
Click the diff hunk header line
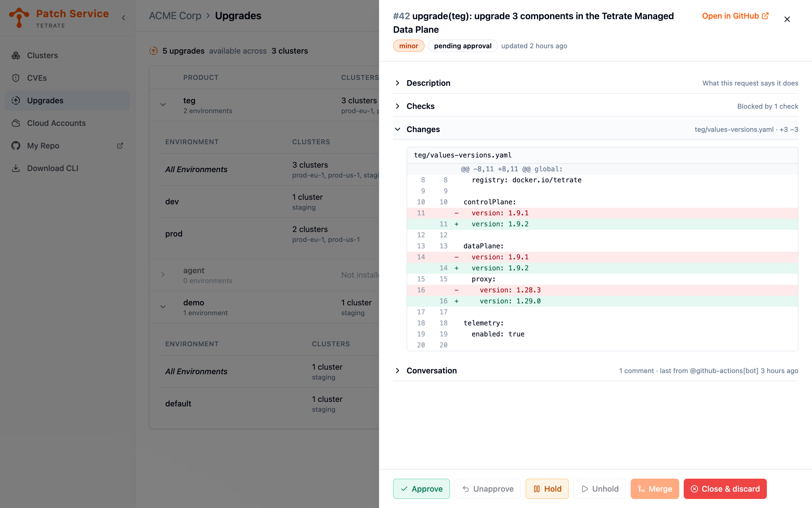602,169
